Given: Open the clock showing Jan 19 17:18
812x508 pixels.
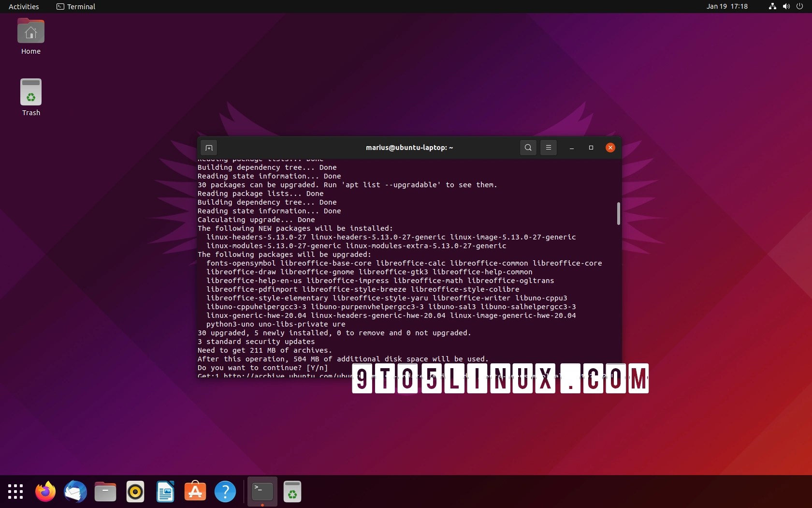Looking at the screenshot, I should [x=726, y=6].
